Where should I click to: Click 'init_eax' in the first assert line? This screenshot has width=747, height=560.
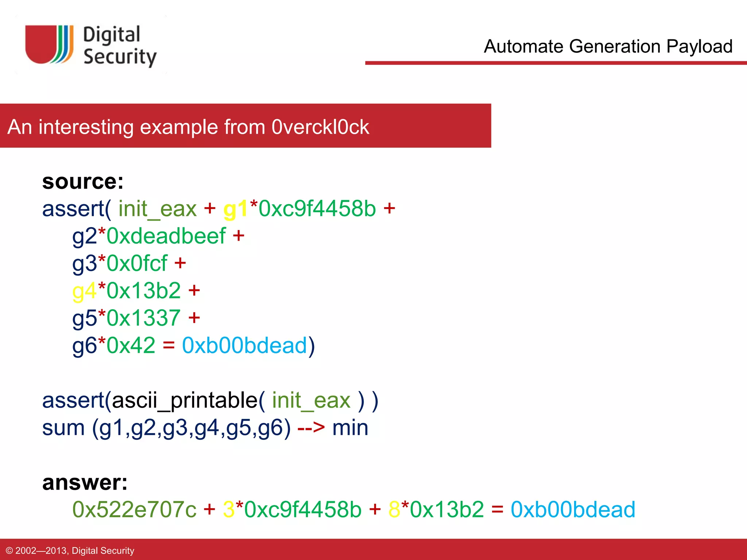point(158,210)
